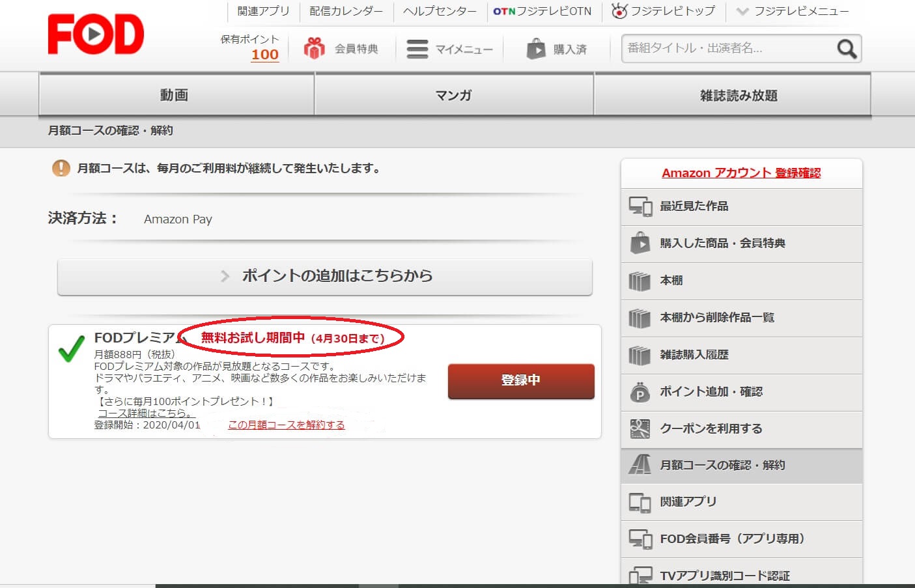
Task: Click the chevron on ポイントの追加 button
Action: tap(225, 276)
